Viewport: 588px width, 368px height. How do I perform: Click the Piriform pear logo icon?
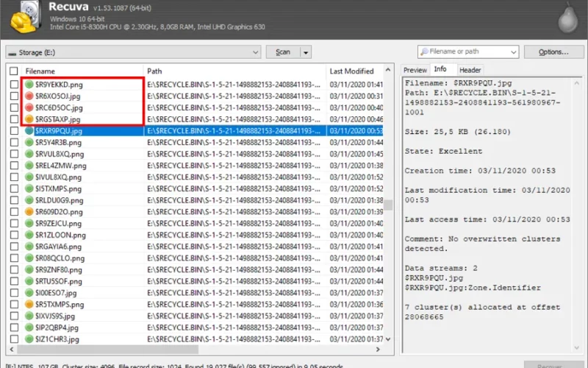567,19
